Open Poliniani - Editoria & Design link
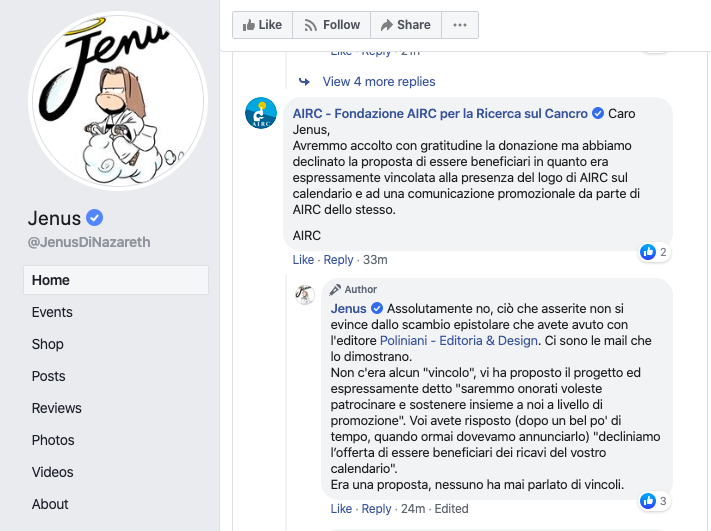 [x=458, y=341]
